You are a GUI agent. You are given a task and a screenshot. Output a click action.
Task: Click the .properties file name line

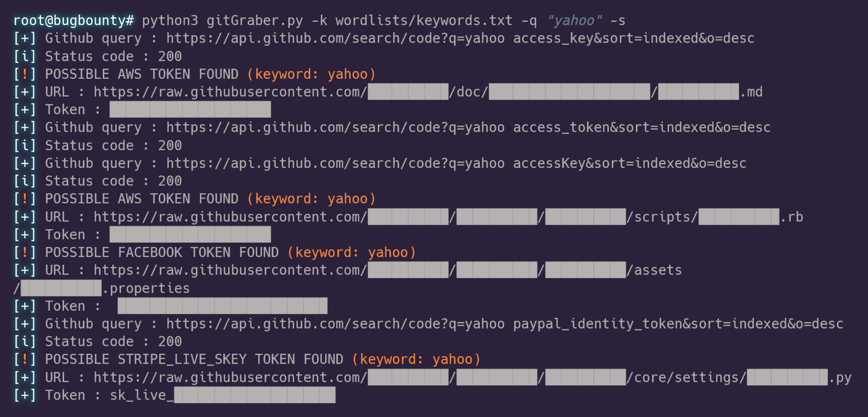click(101, 288)
